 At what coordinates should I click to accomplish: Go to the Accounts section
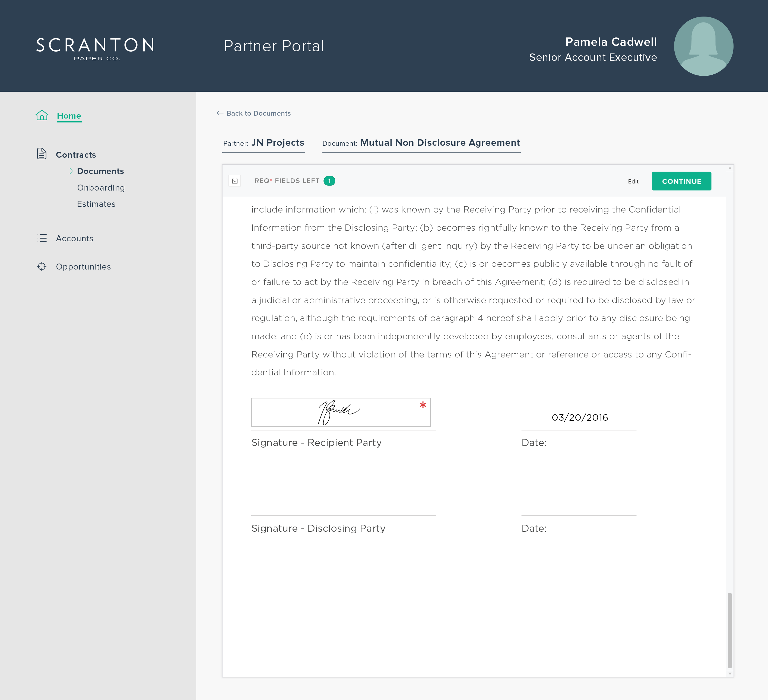(74, 238)
